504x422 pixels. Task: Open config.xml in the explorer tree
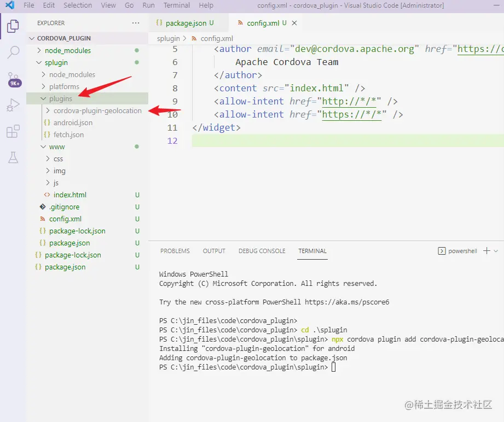(x=88, y=219)
